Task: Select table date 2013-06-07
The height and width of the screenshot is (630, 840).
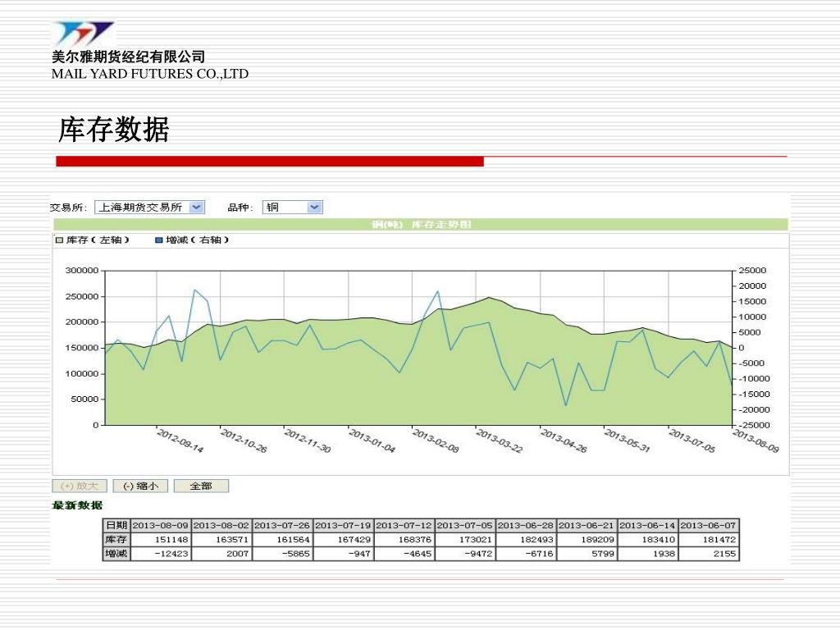Action: 709,526
